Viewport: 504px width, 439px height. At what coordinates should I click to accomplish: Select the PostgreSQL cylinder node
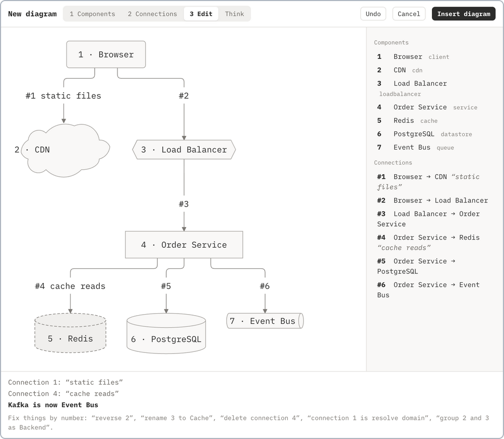tap(166, 334)
